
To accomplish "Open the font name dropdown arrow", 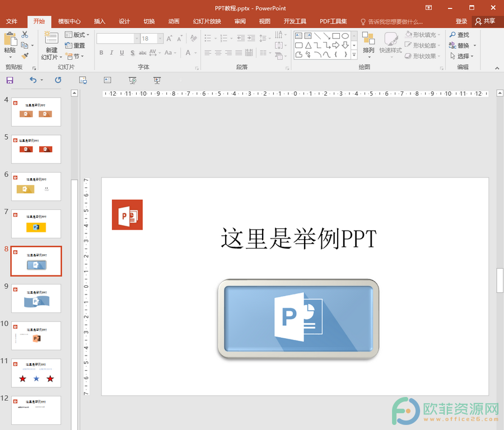I will tap(137, 39).
